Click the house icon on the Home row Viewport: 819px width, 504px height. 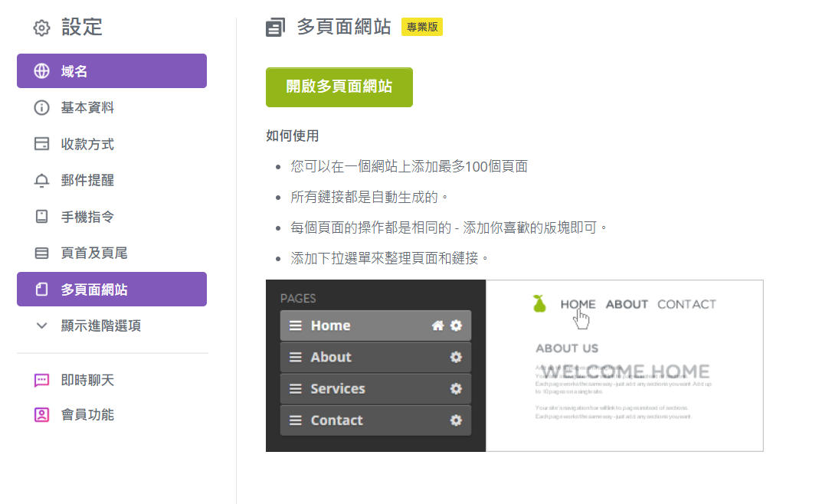pyautogui.click(x=437, y=326)
